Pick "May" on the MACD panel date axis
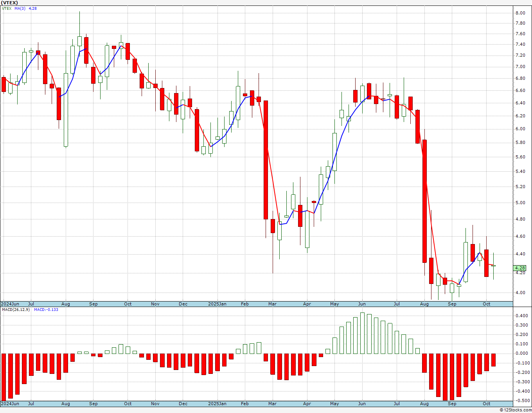Viewport: 532px width, 413px height. click(x=334, y=404)
